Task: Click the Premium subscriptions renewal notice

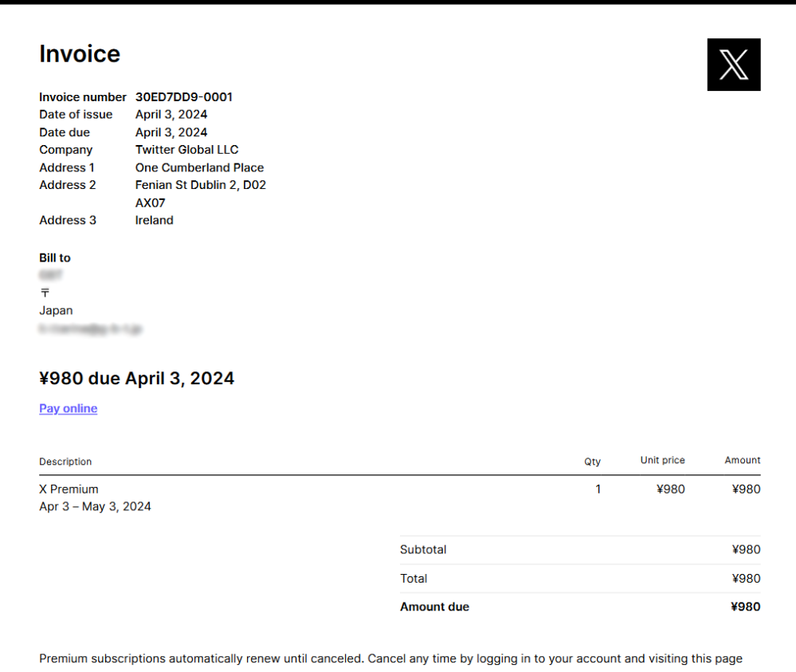Action: pyautogui.click(x=391, y=658)
